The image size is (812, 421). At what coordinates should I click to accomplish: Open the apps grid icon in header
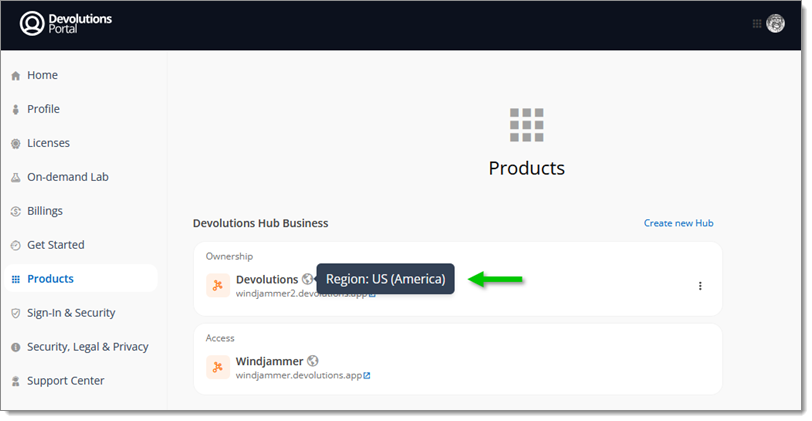click(x=756, y=24)
